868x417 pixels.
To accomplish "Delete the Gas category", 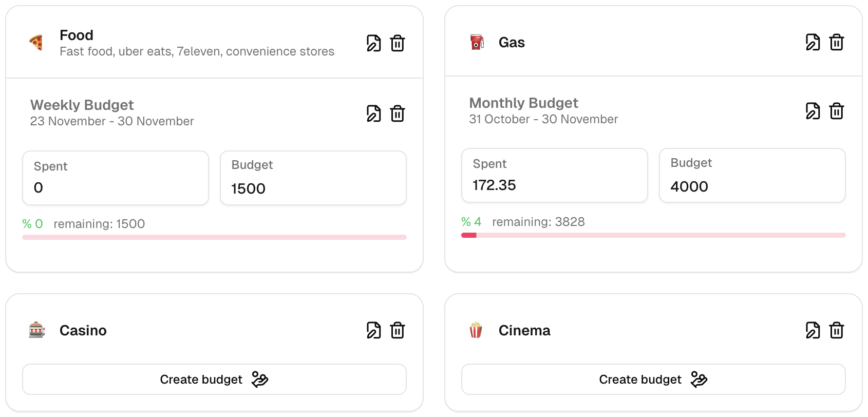I will [837, 42].
